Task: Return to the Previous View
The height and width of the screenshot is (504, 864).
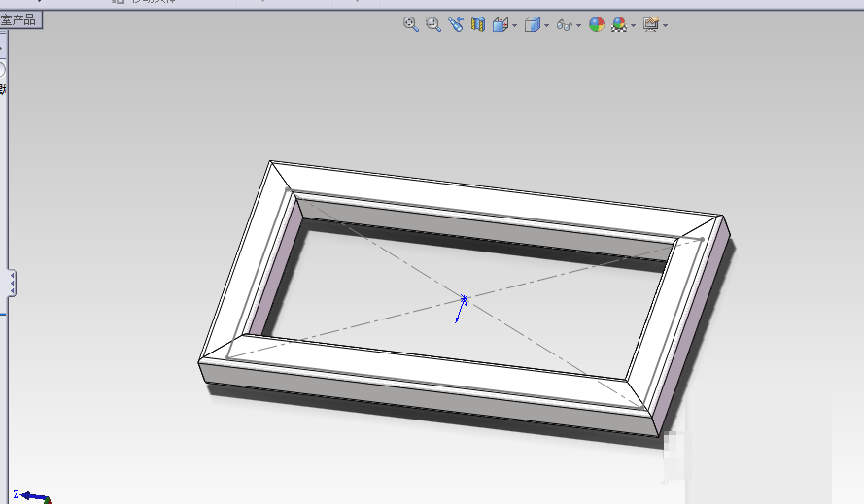Action: pos(456,24)
